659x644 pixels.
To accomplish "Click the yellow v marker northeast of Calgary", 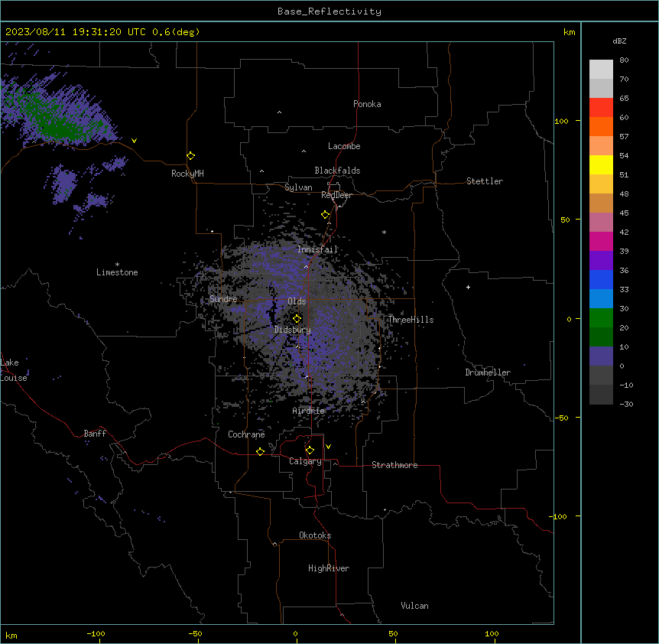I will 328,447.
